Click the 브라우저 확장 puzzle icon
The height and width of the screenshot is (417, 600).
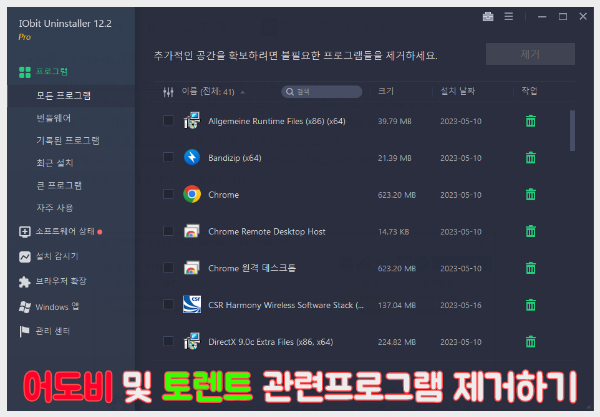click(x=24, y=282)
